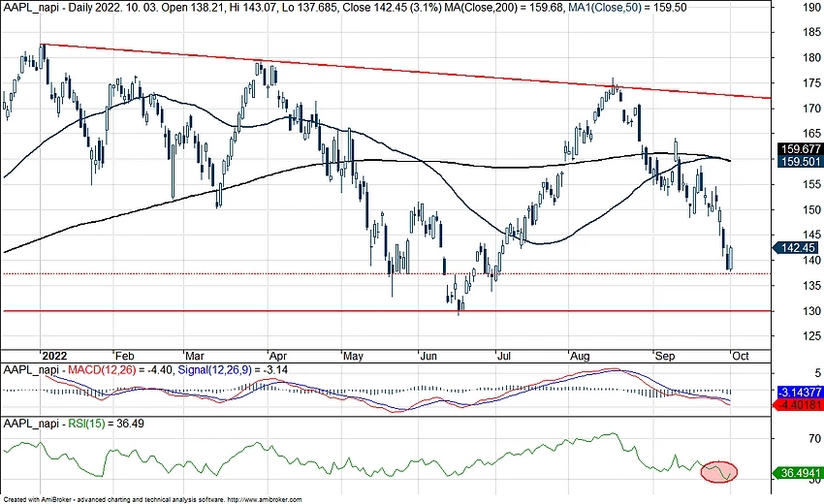The image size is (824, 504).
Task: Click the Jun label on time axis
Action: point(428,356)
